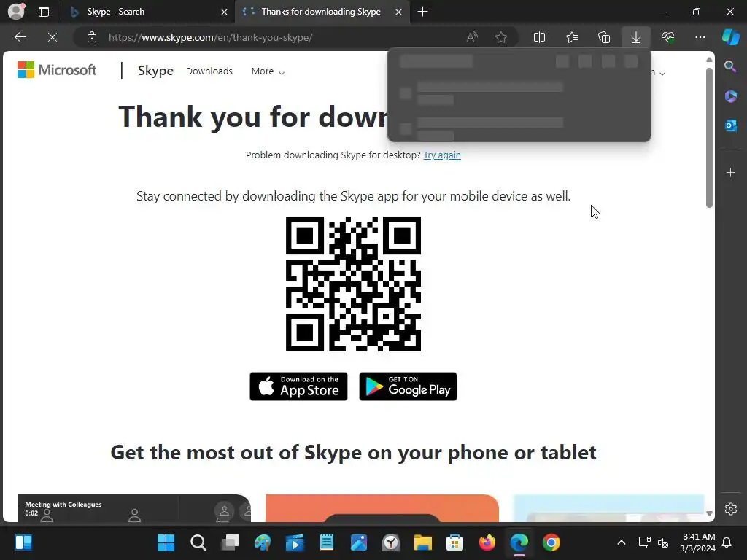Open the Edge profile avatar

16,11
